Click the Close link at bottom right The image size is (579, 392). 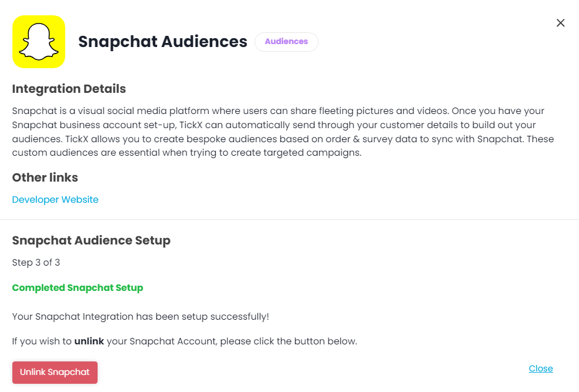pos(540,368)
